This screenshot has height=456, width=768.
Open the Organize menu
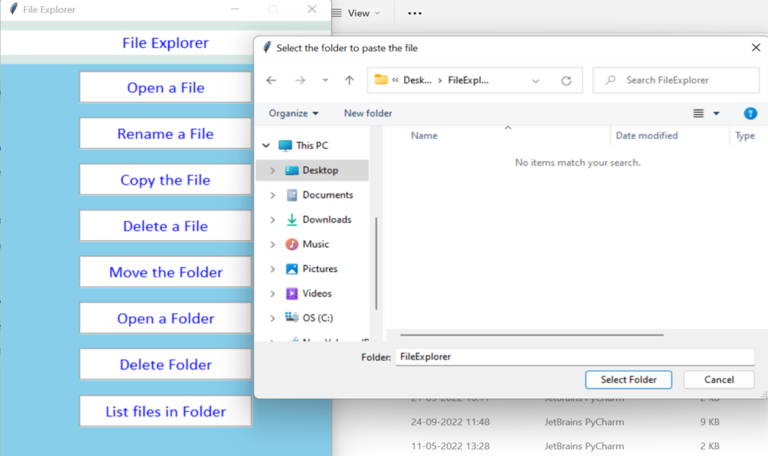click(293, 113)
